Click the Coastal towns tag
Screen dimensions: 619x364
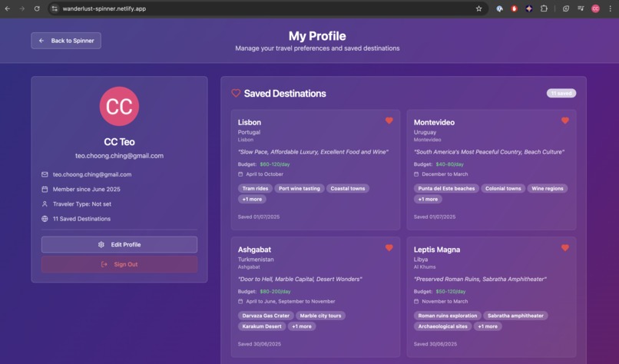(348, 188)
